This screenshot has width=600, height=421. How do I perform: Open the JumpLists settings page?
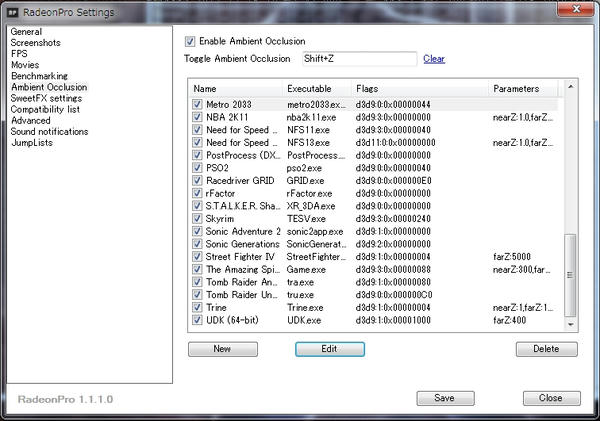(x=32, y=142)
